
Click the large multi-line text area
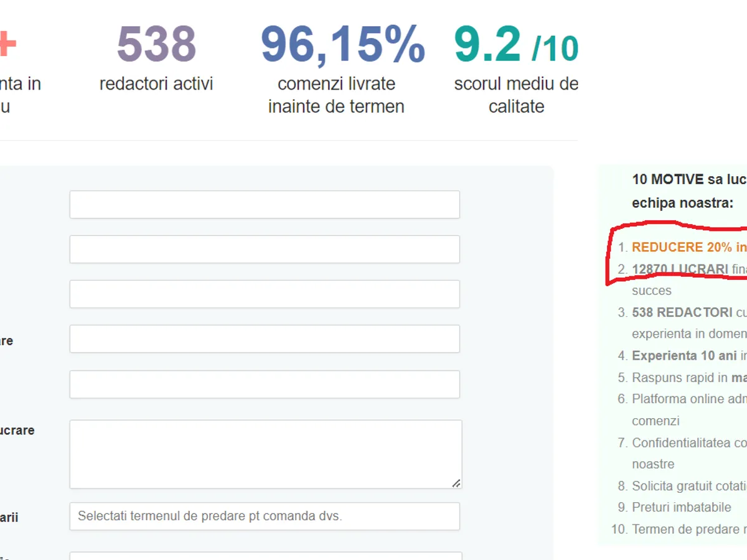[x=265, y=454]
